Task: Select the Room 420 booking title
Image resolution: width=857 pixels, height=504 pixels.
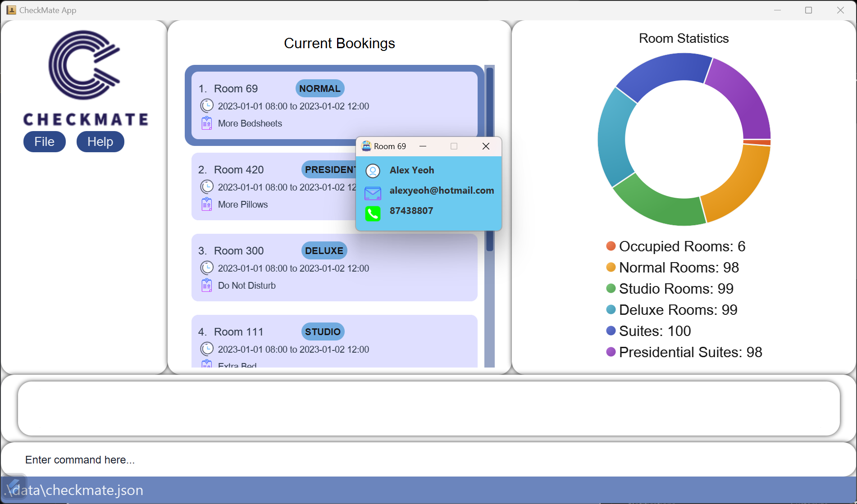Action: coord(239,170)
